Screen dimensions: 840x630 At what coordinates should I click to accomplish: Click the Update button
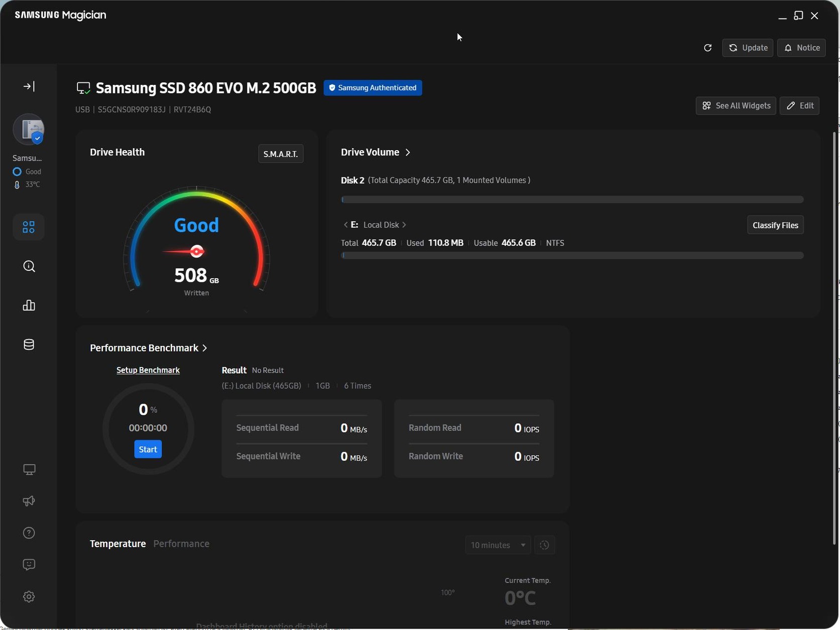748,48
